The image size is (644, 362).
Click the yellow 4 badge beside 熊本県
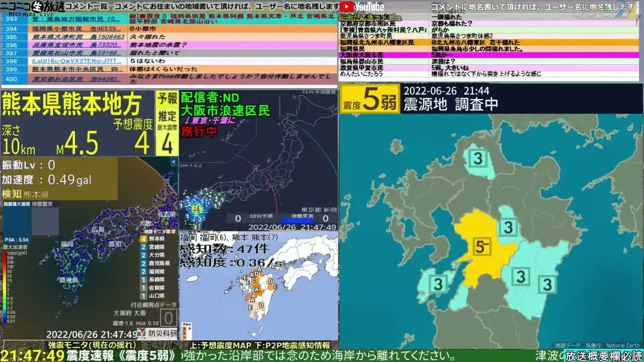(x=143, y=239)
